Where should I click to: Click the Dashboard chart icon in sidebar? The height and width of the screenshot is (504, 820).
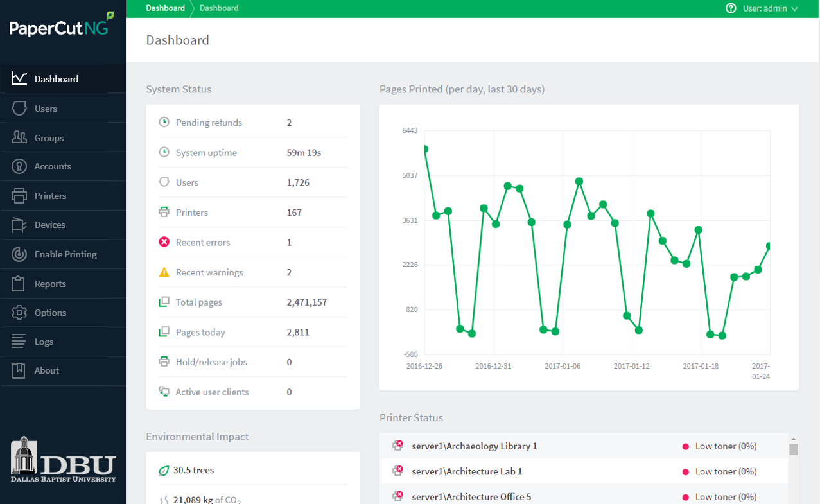(x=19, y=79)
